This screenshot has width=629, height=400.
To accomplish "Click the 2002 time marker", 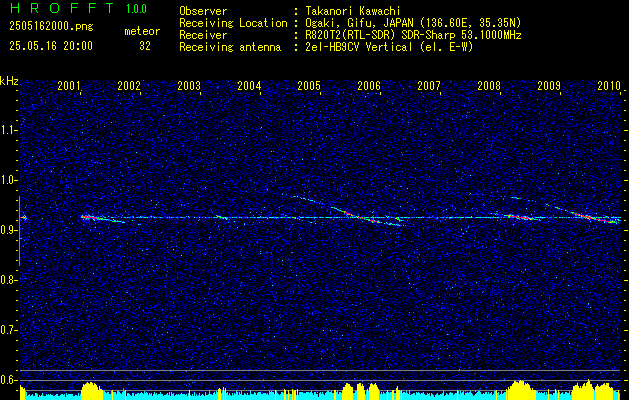I will [129, 85].
